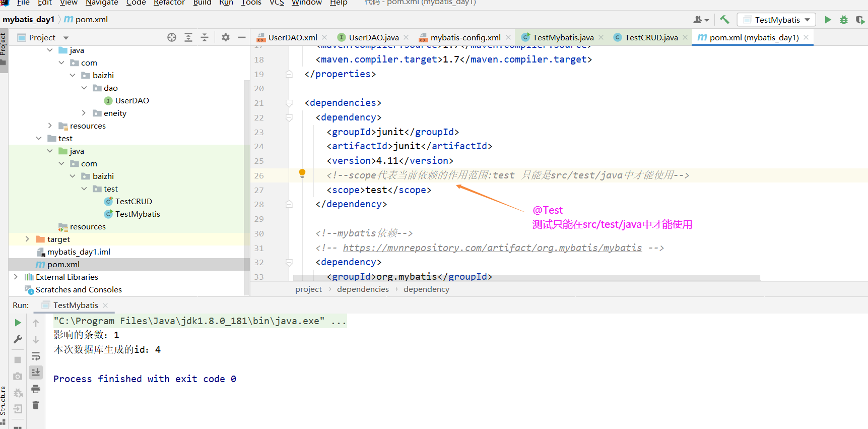Click dependencies in editor breadcrumb
This screenshot has height=429, width=868.
pyautogui.click(x=363, y=289)
